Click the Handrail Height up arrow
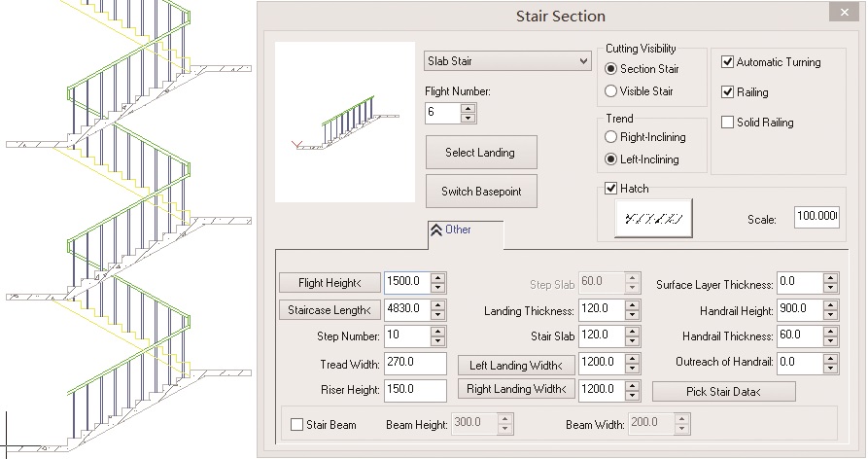The height and width of the screenshot is (459, 868). 830,305
